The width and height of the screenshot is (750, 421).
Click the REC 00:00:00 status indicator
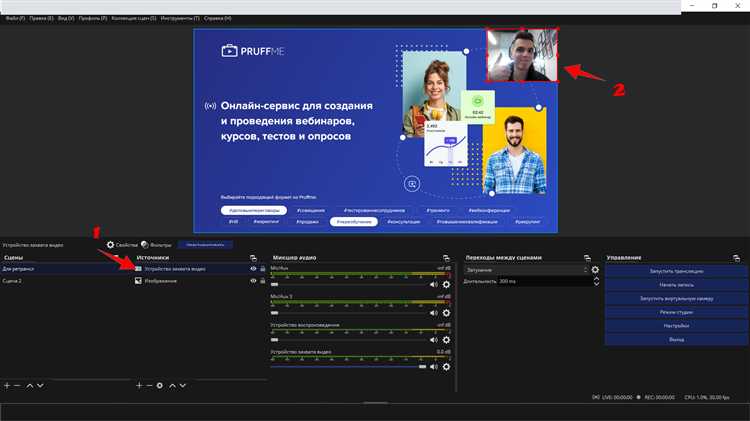click(x=656, y=397)
